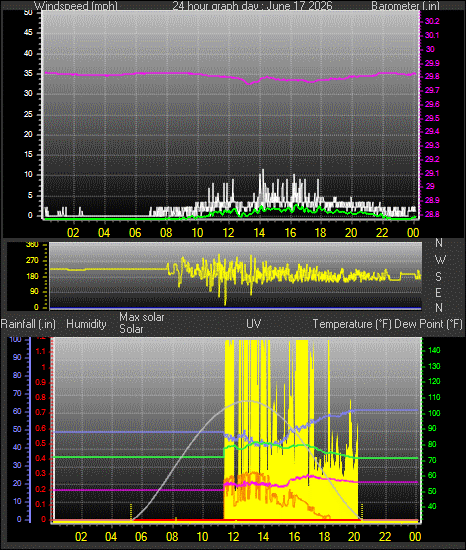This screenshot has width=466, height=550.
Task: Click the 18 hour marker on top graph
Action: [320, 233]
